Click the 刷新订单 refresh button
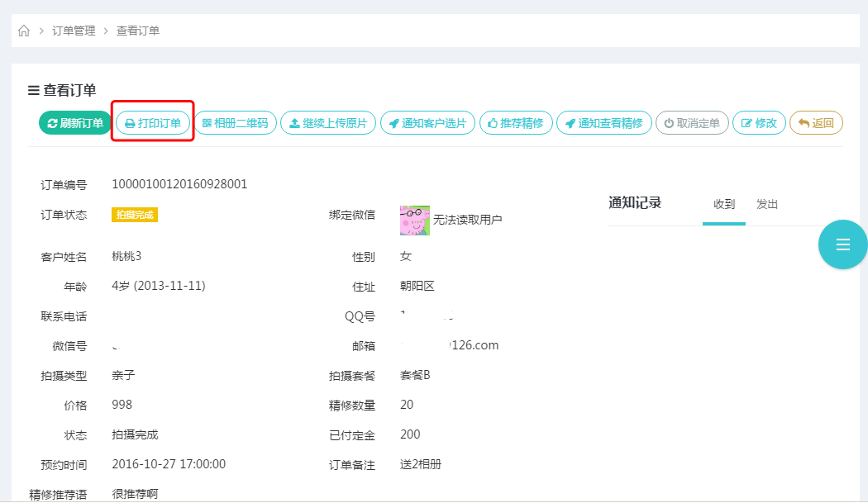The image size is (868, 503). pos(74,123)
